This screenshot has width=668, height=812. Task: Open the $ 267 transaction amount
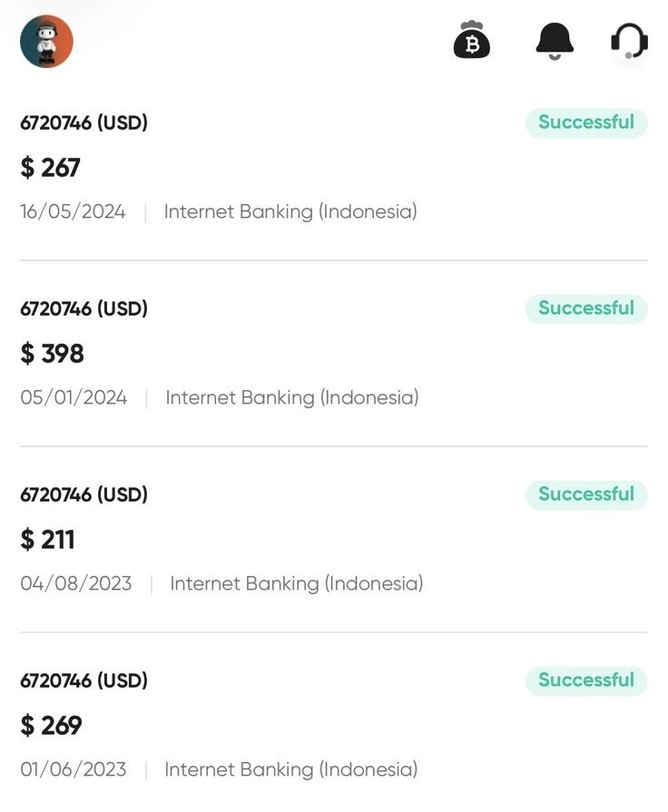pyautogui.click(x=51, y=168)
